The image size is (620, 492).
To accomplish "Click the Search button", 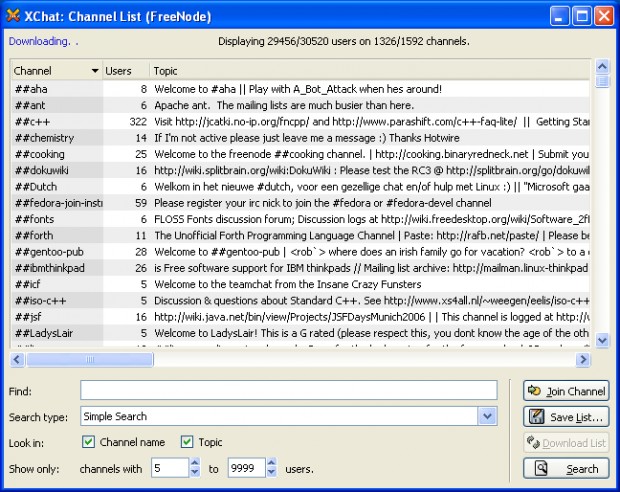I will coord(566,469).
